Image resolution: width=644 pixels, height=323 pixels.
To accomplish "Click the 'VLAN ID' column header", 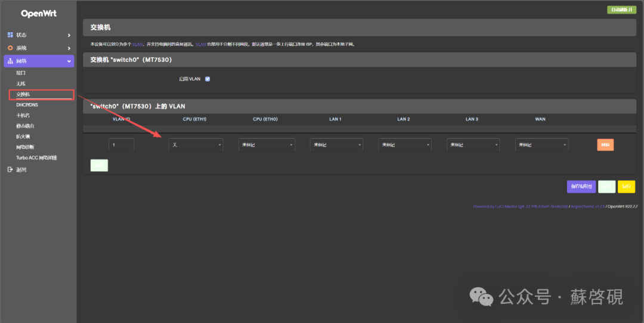I will 121,119.
